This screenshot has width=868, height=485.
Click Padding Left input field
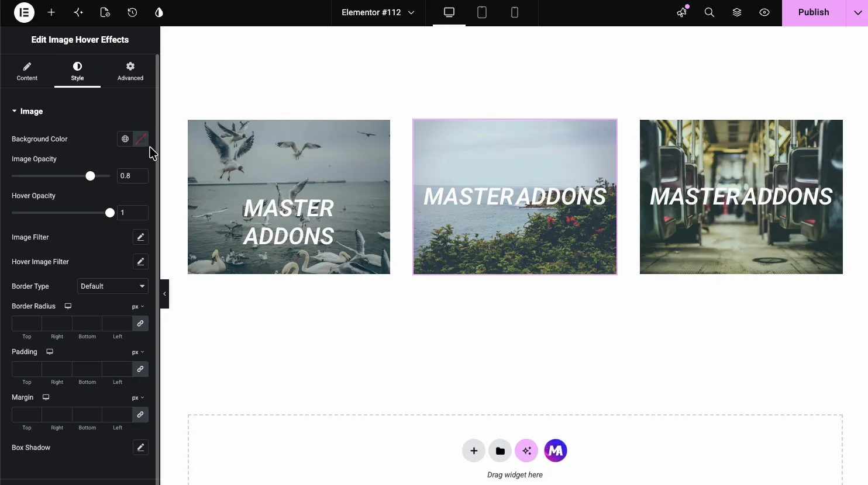pos(118,369)
